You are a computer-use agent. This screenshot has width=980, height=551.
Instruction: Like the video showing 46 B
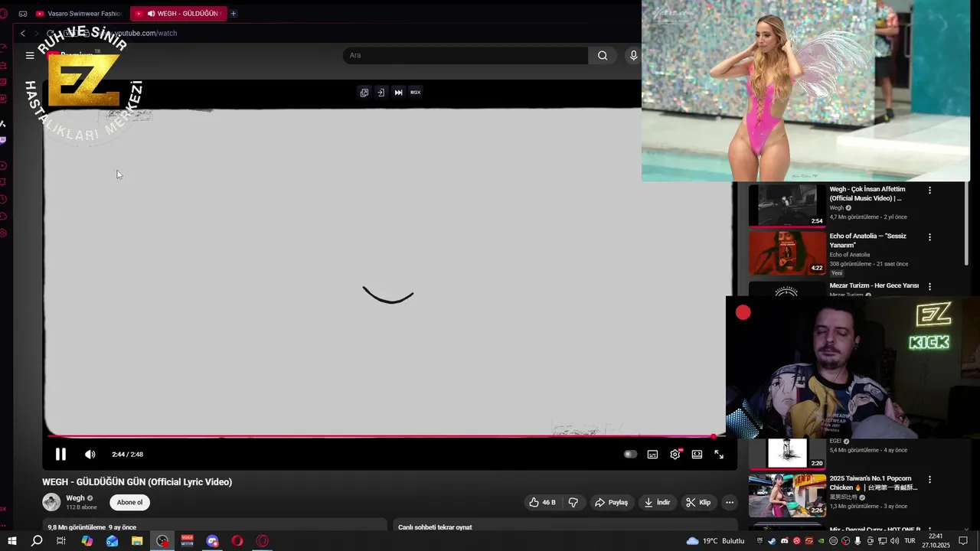click(542, 503)
